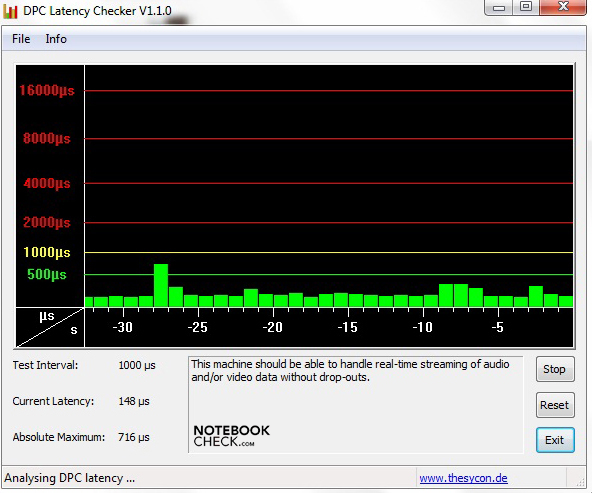Click the -30 second timeline marker
The width and height of the screenshot is (592, 493).
[123, 327]
